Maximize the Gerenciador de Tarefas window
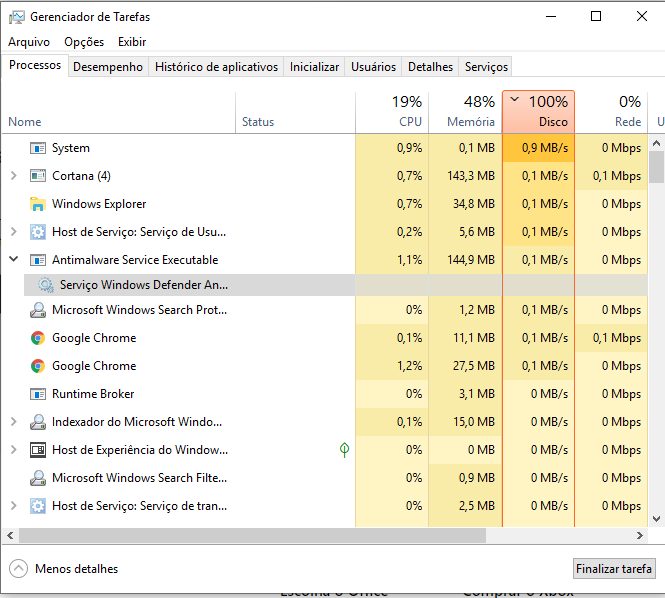 [596, 17]
